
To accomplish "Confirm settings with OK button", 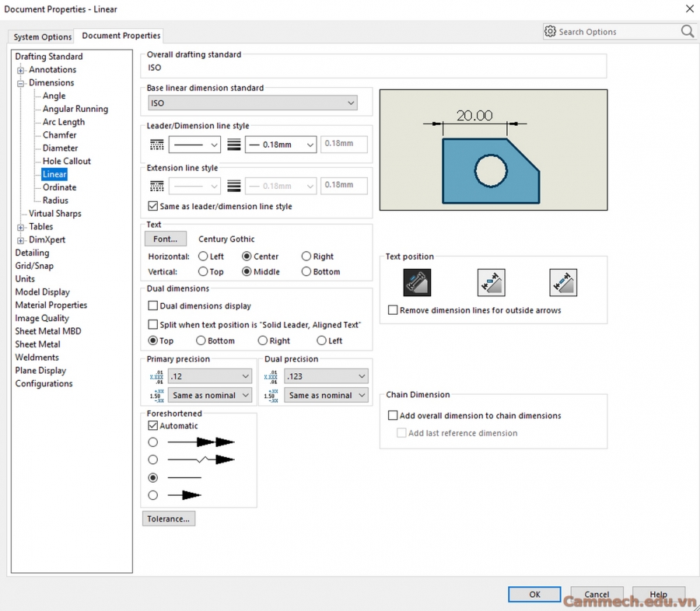I will [534, 594].
